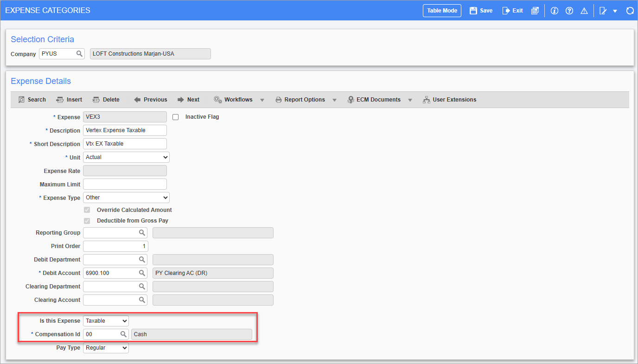Image resolution: width=638 pixels, height=364 pixels.
Task: Open Debit Department lookup magnifier
Action: pos(142,260)
